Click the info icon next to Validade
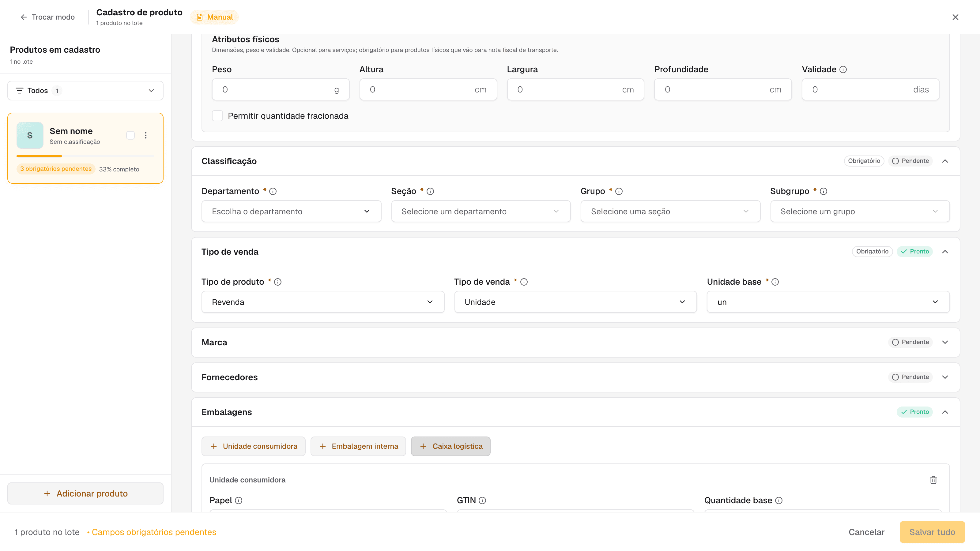Screen dimensions: 980x551 pos(843,69)
